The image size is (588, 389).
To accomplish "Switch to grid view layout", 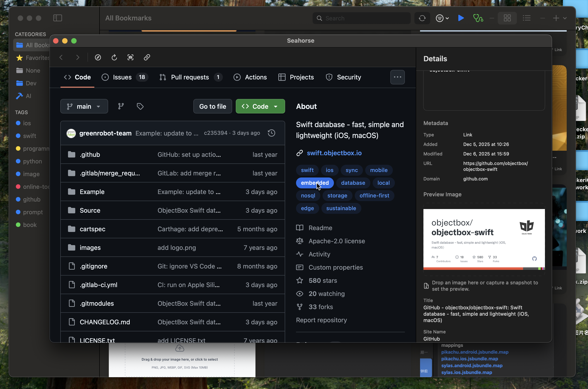I will pos(507,18).
